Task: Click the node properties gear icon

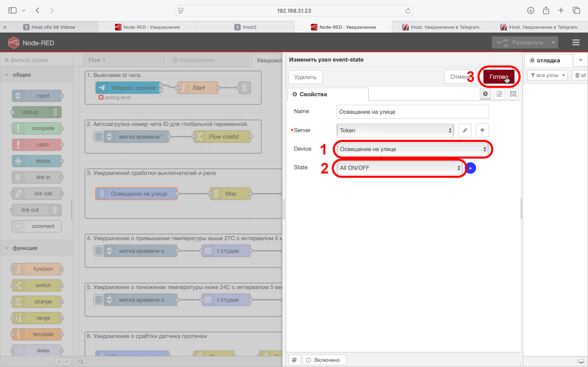Action: point(485,94)
